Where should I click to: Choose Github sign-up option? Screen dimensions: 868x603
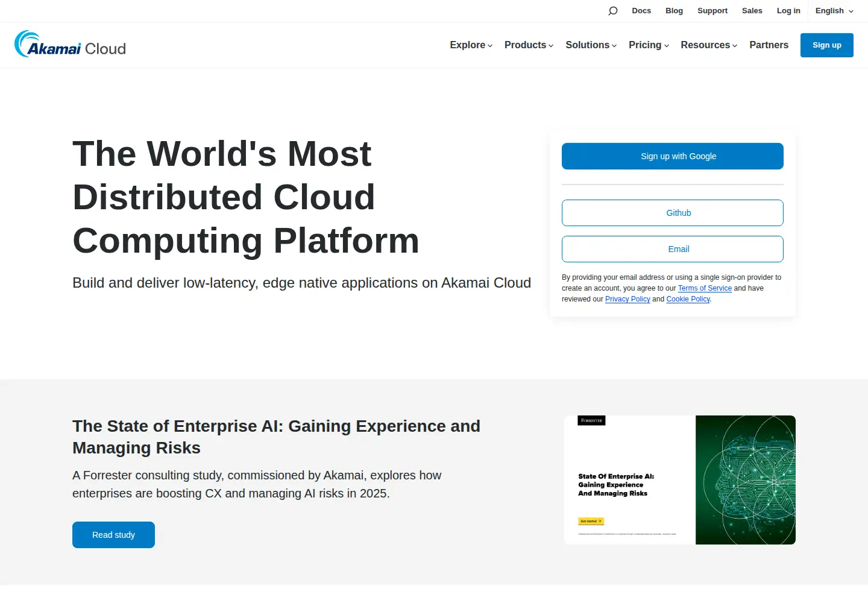pos(673,213)
